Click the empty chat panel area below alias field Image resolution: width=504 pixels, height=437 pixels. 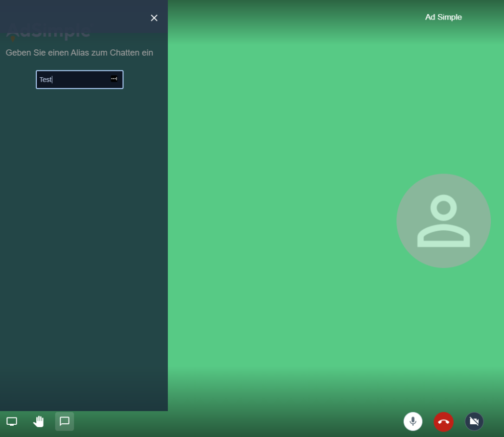click(x=83, y=244)
